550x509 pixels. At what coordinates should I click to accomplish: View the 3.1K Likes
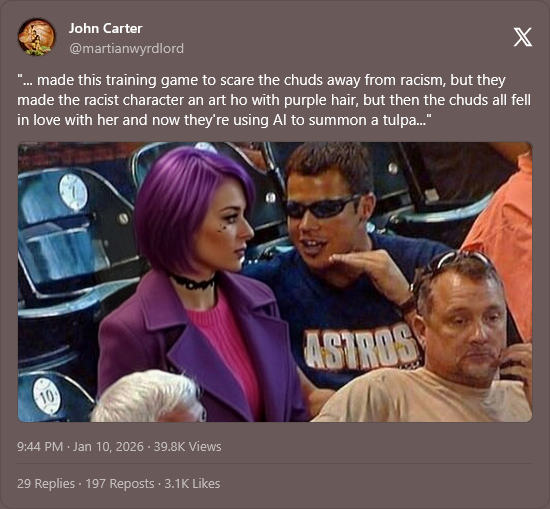(192, 483)
